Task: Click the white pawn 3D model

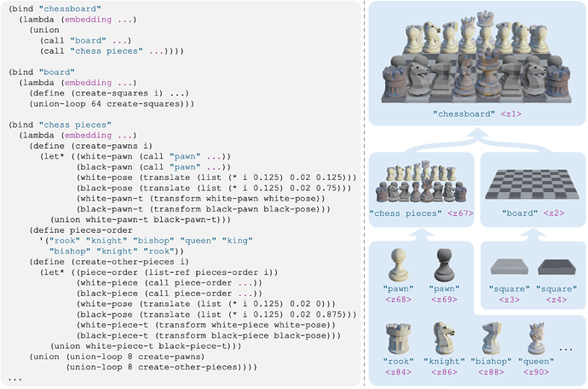Action: click(398, 264)
